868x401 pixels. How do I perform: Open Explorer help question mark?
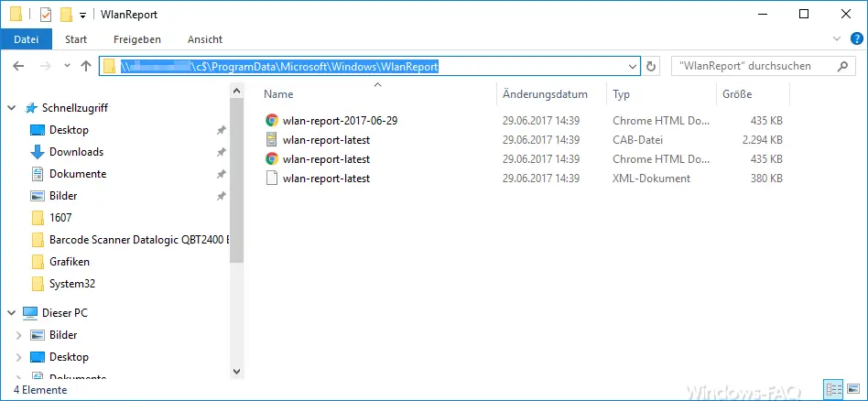point(856,38)
